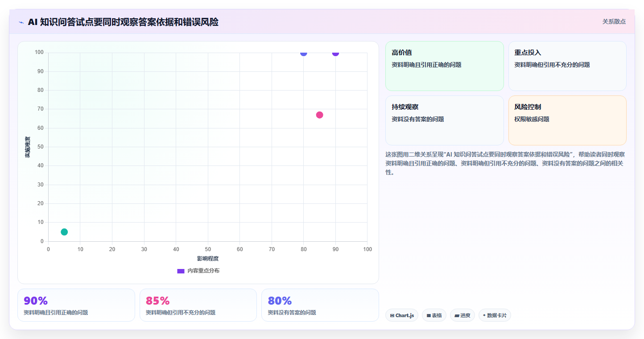Click the purple legend color box

coord(181,271)
